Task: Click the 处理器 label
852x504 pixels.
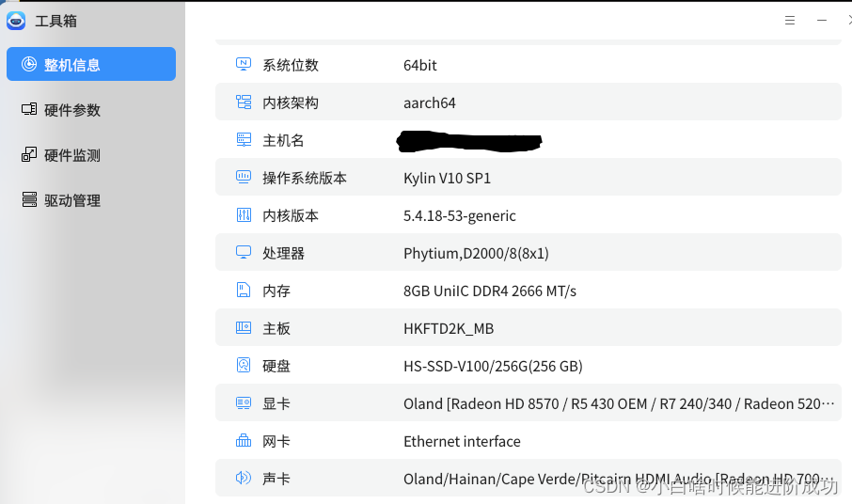Action: pyautogui.click(x=284, y=254)
